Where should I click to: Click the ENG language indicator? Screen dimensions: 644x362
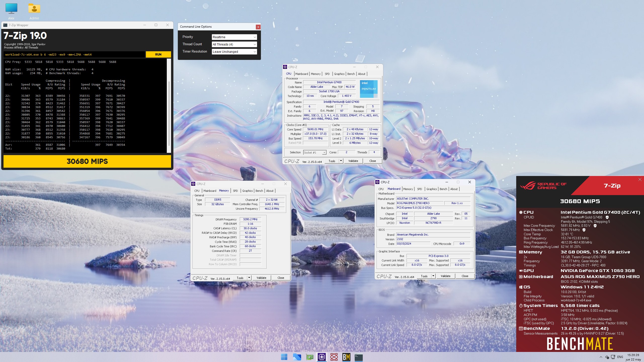point(620,357)
